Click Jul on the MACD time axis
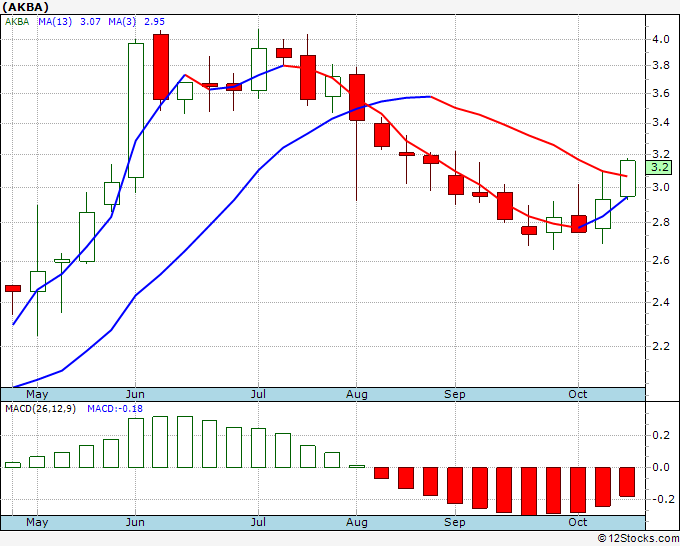This screenshot has height=546, width=680. (258, 522)
